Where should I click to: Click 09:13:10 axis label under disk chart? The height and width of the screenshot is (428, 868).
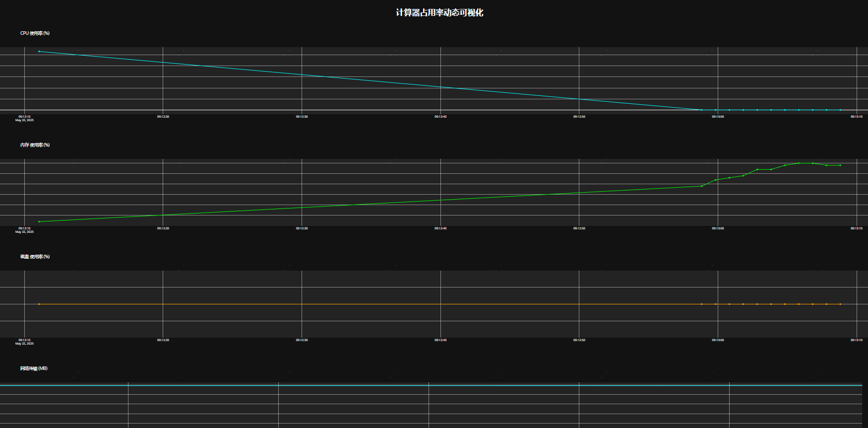857,340
